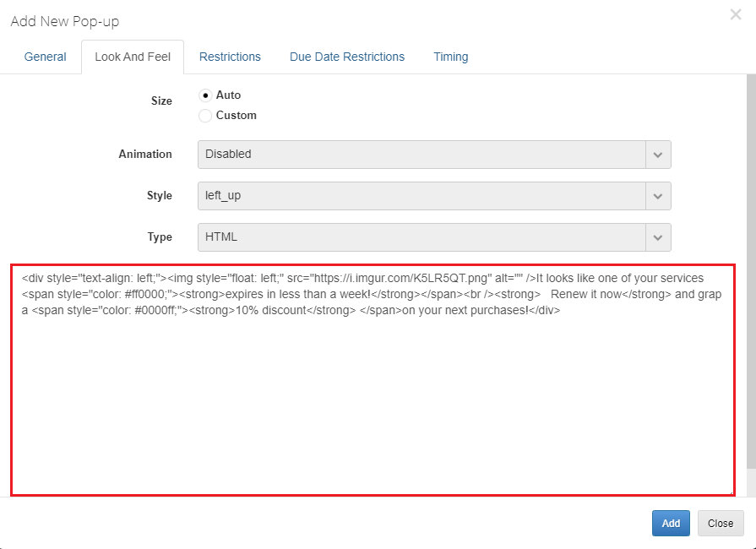The height and width of the screenshot is (549, 756).
Task: Open the Restrictions tab
Action: point(230,57)
